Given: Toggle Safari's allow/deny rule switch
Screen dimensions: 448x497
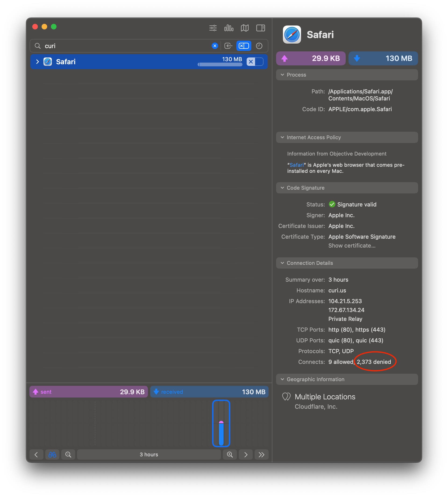Looking at the screenshot, I should (x=255, y=61).
